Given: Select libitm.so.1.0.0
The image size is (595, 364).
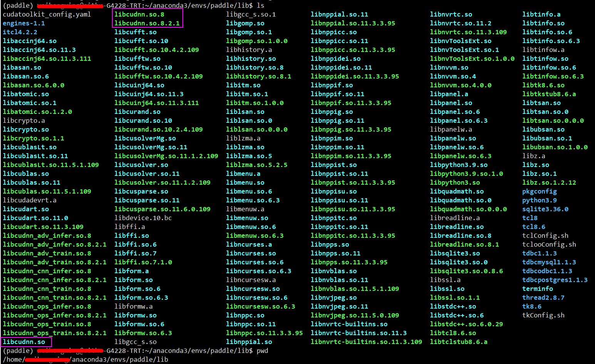Looking at the screenshot, I should pos(255,103).
